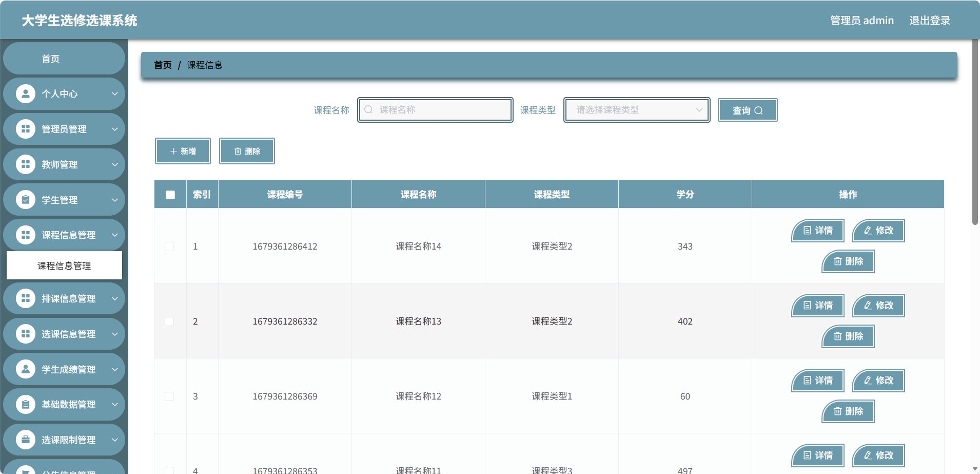Click the 删除 trash icon for 课程名称12

point(838,411)
